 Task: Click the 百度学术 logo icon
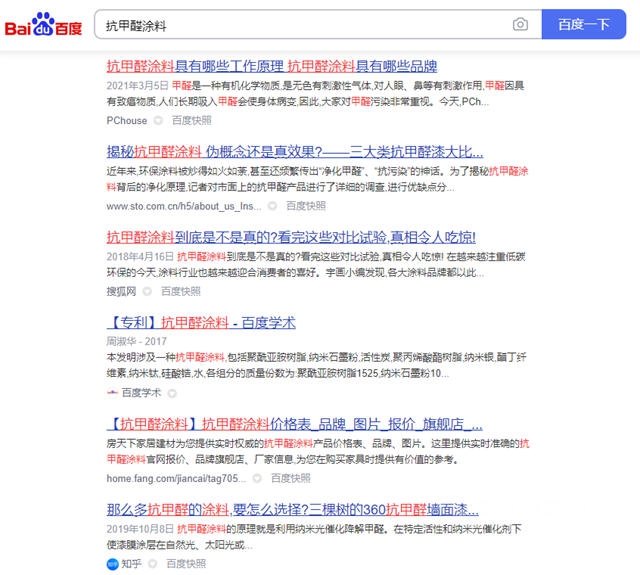point(112,393)
